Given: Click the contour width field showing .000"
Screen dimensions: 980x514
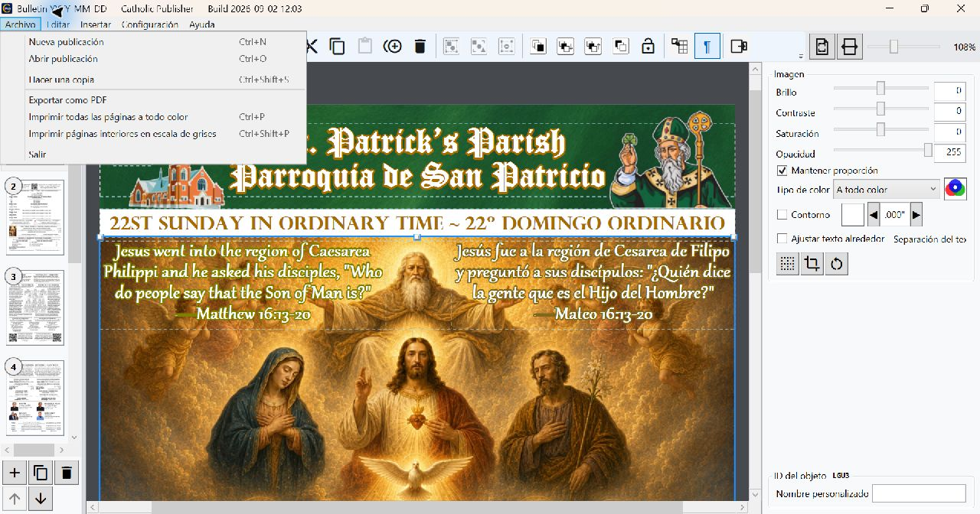Looking at the screenshot, I should pyautogui.click(x=894, y=215).
